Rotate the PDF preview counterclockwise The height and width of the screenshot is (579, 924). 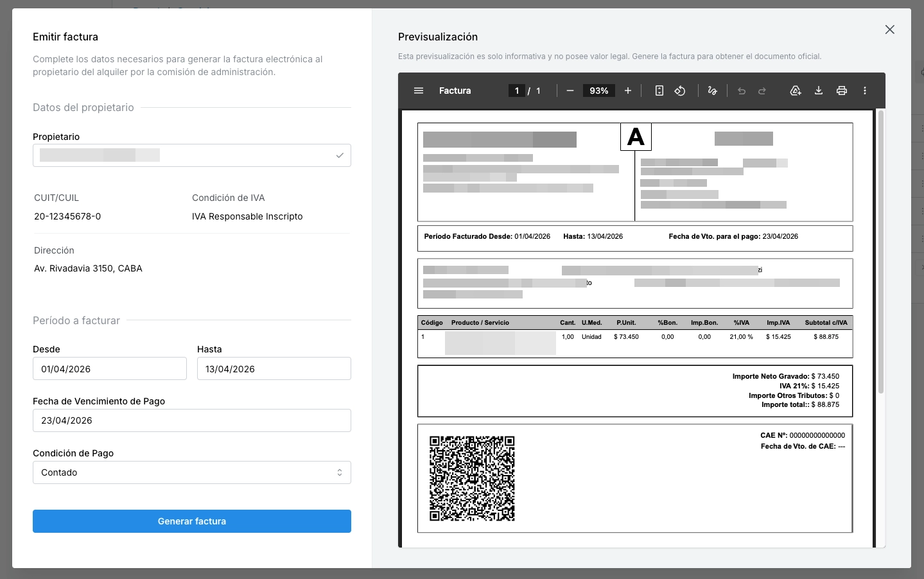[680, 91]
